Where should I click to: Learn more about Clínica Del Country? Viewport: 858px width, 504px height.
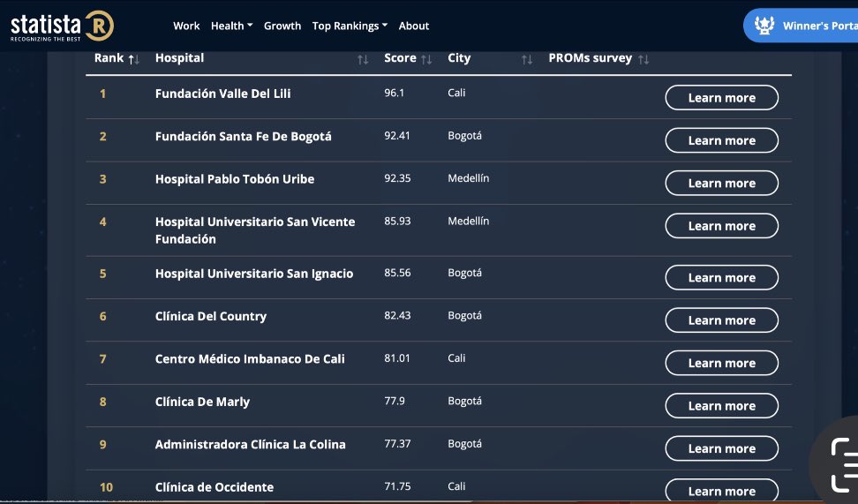click(x=722, y=320)
